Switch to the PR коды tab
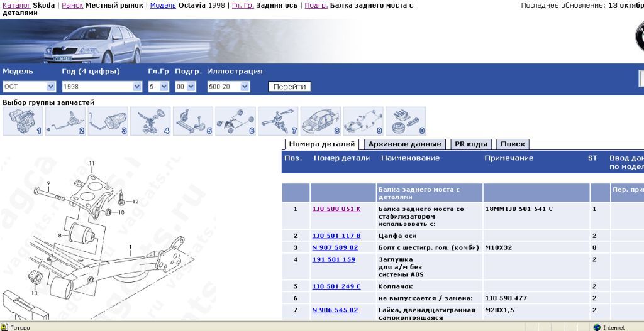Image resolution: width=644 pixels, height=331 pixels. [471, 144]
